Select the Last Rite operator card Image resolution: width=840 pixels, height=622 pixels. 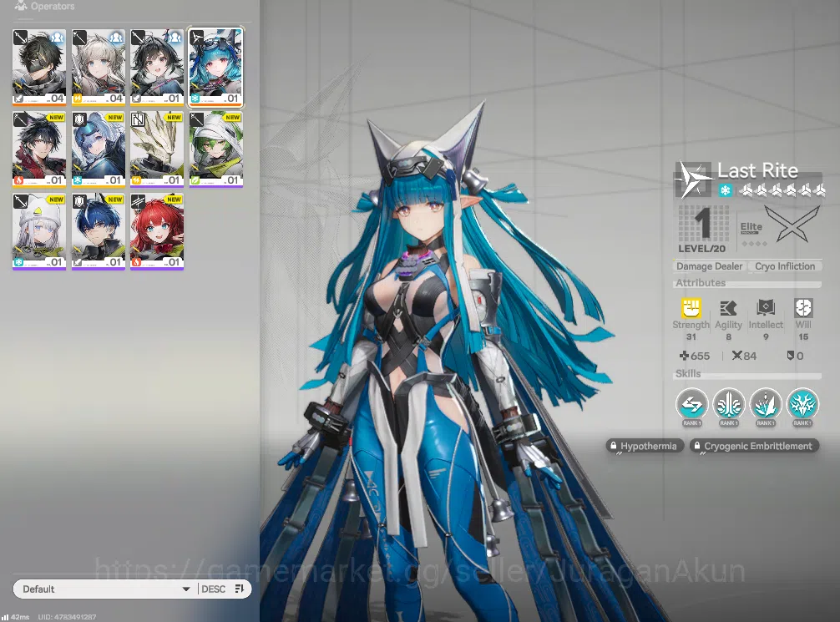[216, 67]
